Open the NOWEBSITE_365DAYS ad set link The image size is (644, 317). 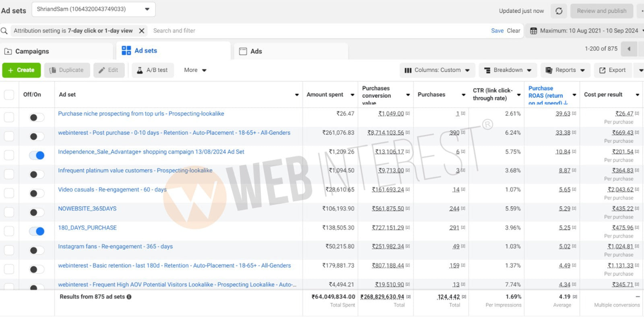coord(87,209)
